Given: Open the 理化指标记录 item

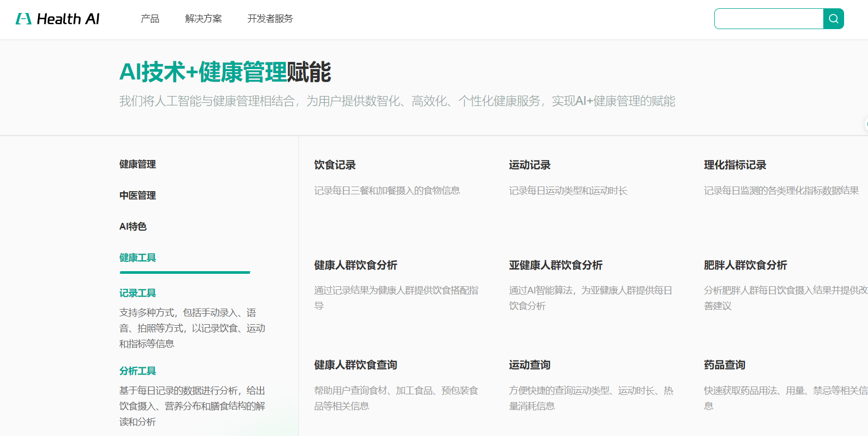Looking at the screenshot, I should coord(735,165).
